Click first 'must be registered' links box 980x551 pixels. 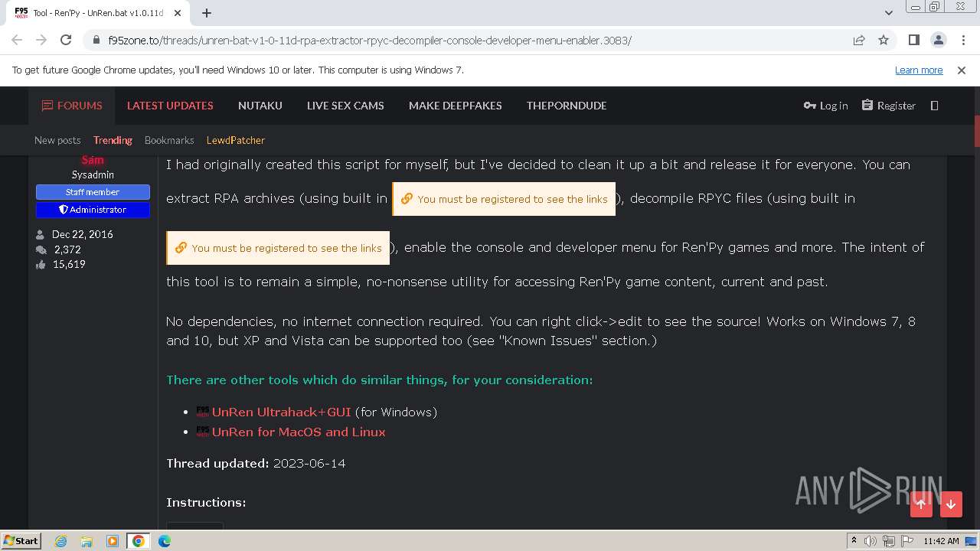504,199
